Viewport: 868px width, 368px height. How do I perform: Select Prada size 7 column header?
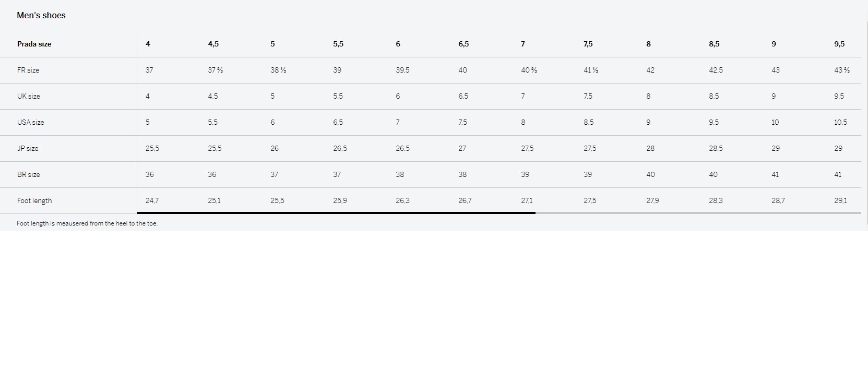click(x=523, y=44)
